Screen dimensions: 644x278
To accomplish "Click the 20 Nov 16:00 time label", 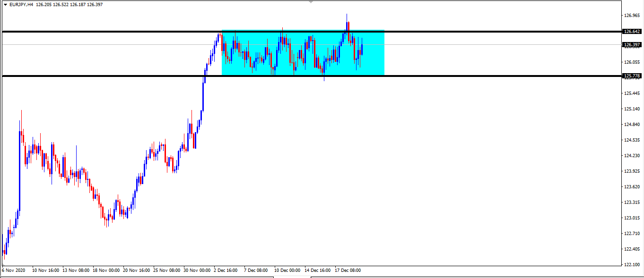I will pyautogui.click(x=136, y=271).
